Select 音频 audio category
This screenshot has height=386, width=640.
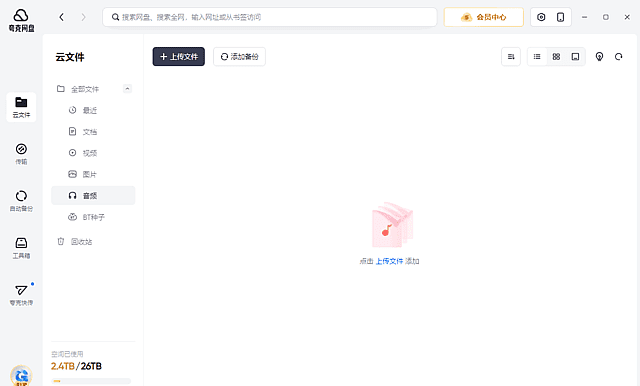tap(93, 195)
